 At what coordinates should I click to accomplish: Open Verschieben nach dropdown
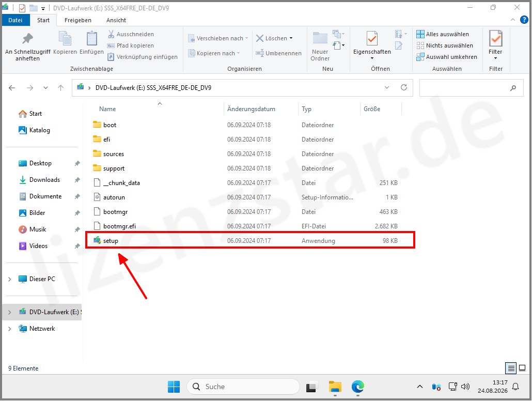[218, 38]
